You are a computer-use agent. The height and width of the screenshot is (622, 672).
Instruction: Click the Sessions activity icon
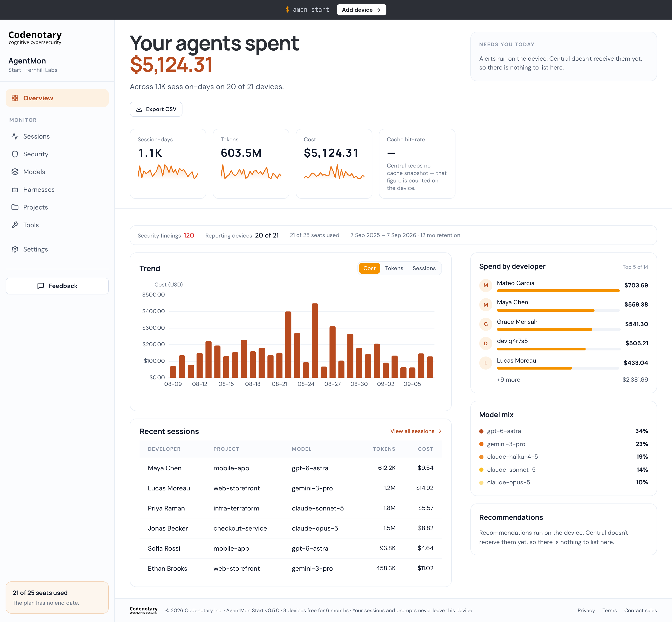point(15,136)
